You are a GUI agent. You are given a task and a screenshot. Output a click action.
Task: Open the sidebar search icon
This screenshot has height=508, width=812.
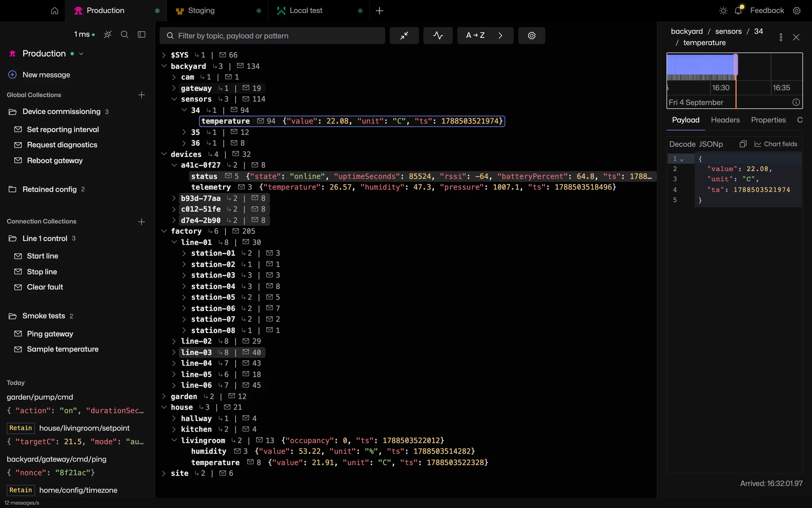pos(125,35)
